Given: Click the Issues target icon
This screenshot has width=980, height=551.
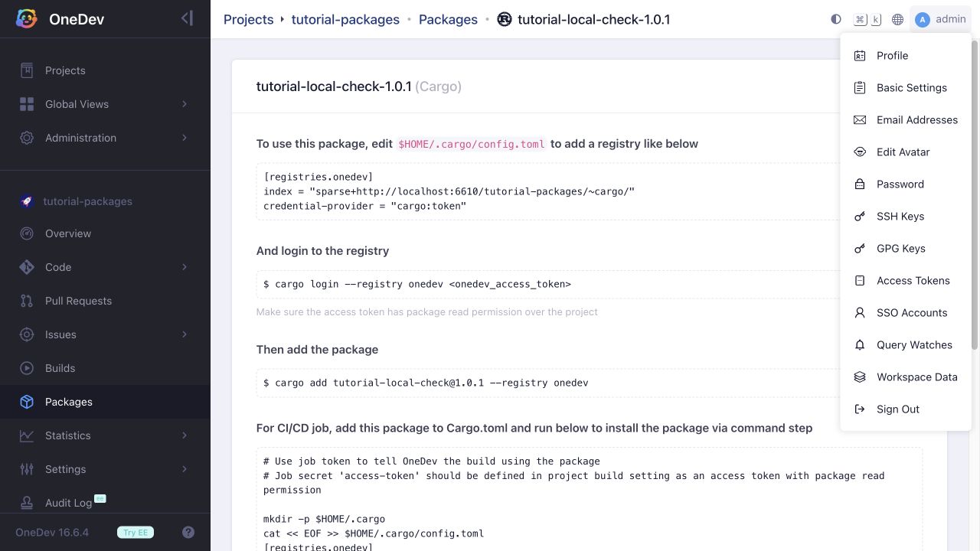Looking at the screenshot, I should 27,334.
